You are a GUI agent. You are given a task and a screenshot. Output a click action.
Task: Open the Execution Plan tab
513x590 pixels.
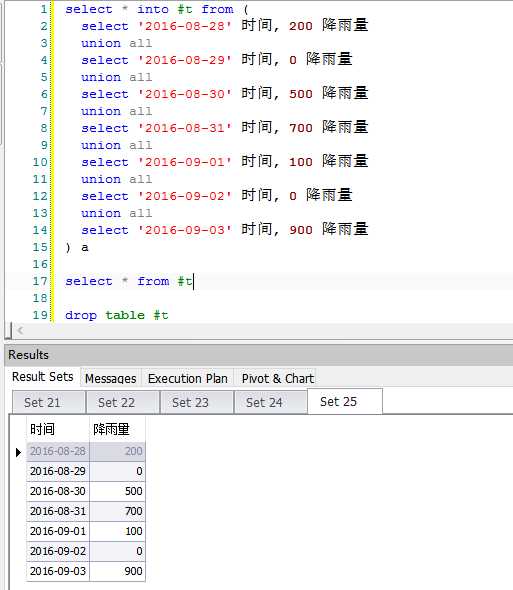187,378
